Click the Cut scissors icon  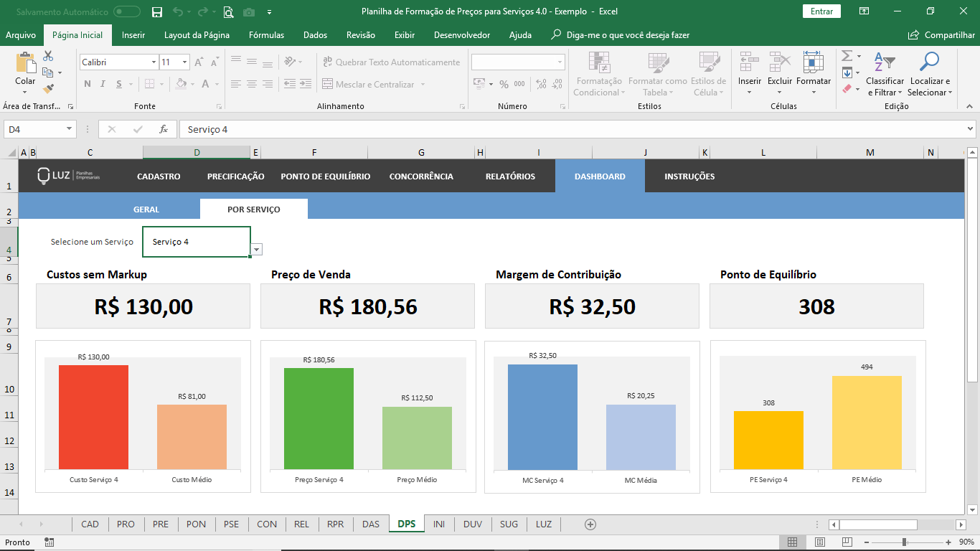pos(48,56)
